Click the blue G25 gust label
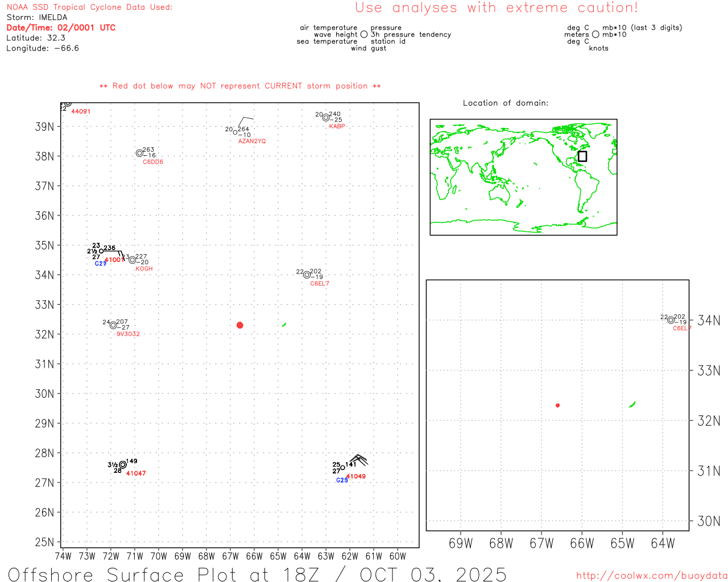Screen dimensions: 728x582 [x=341, y=480]
